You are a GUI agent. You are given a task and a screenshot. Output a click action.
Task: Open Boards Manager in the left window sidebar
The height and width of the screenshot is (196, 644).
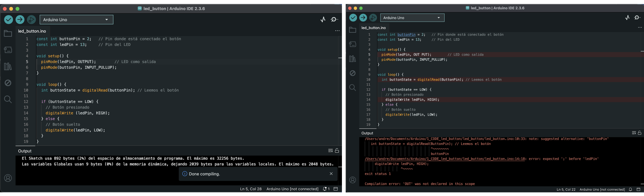point(8,50)
